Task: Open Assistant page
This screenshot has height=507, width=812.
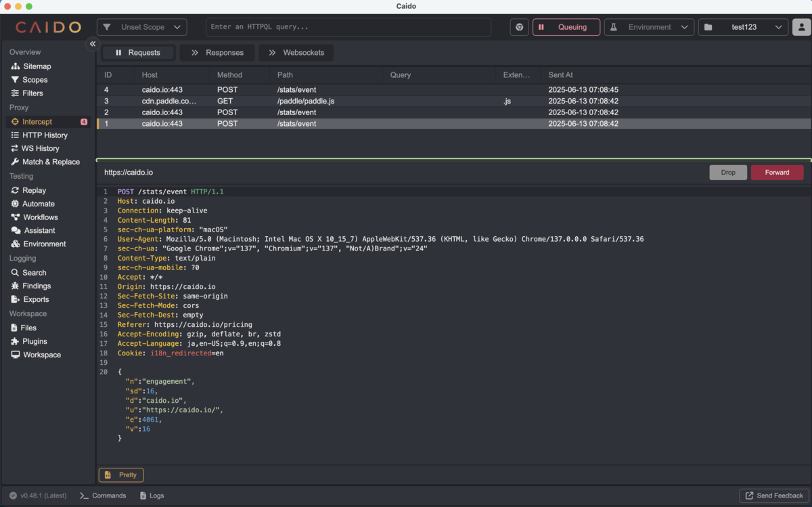Action: point(34,231)
